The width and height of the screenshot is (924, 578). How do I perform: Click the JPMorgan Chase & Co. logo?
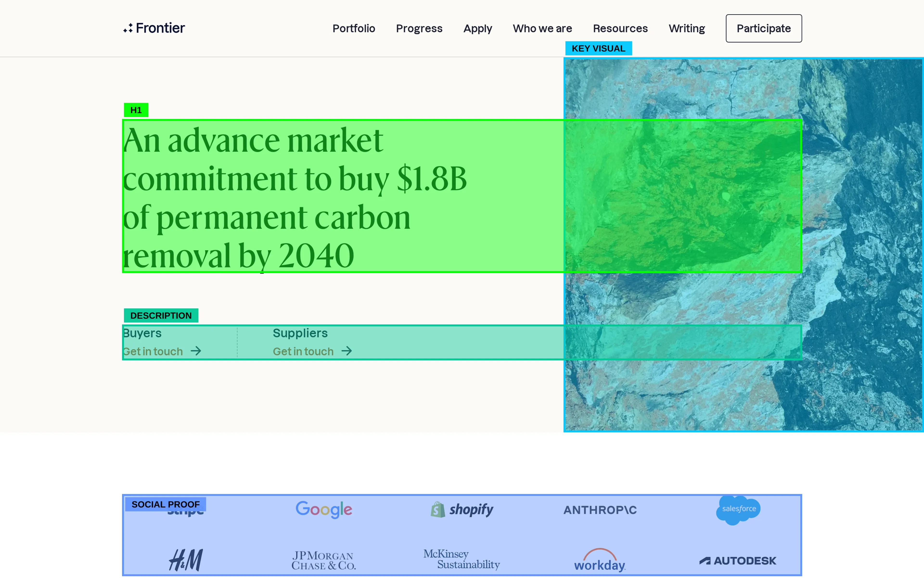click(x=324, y=560)
